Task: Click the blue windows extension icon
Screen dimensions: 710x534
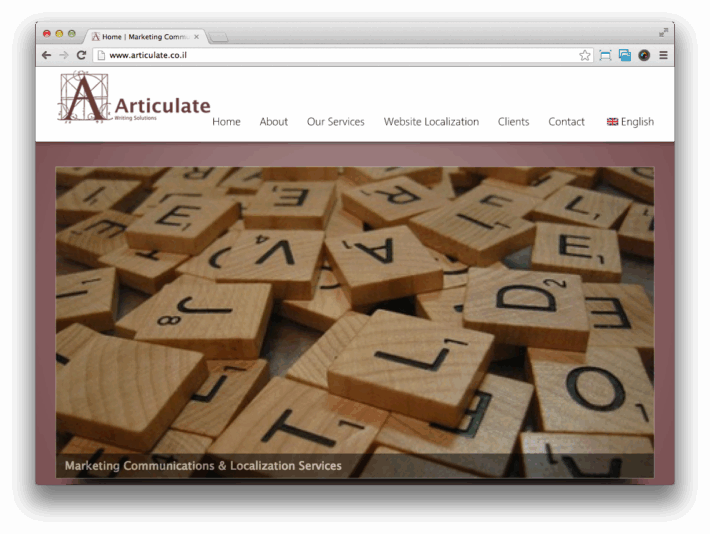Action: pos(625,55)
